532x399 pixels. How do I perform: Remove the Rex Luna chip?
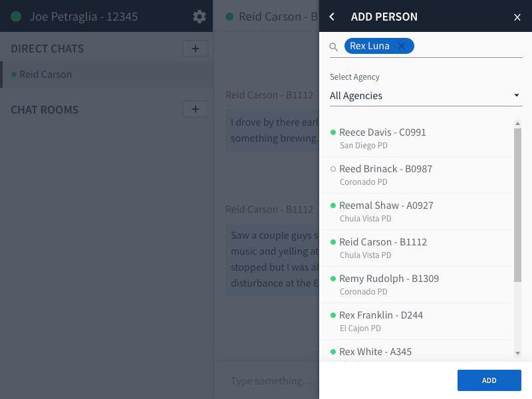point(402,46)
